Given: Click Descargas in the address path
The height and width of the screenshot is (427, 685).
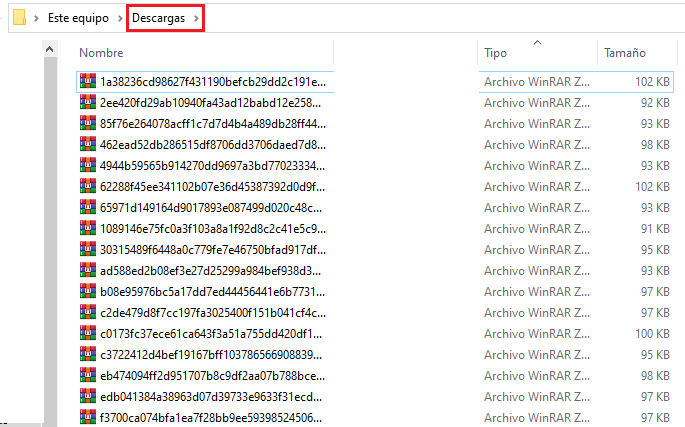Looking at the screenshot, I should tap(159, 19).
